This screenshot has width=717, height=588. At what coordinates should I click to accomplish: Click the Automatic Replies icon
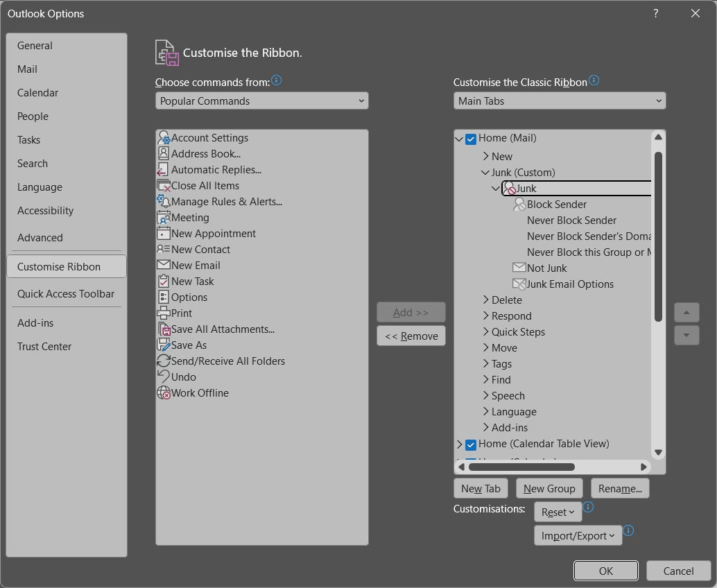coord(163,170)
